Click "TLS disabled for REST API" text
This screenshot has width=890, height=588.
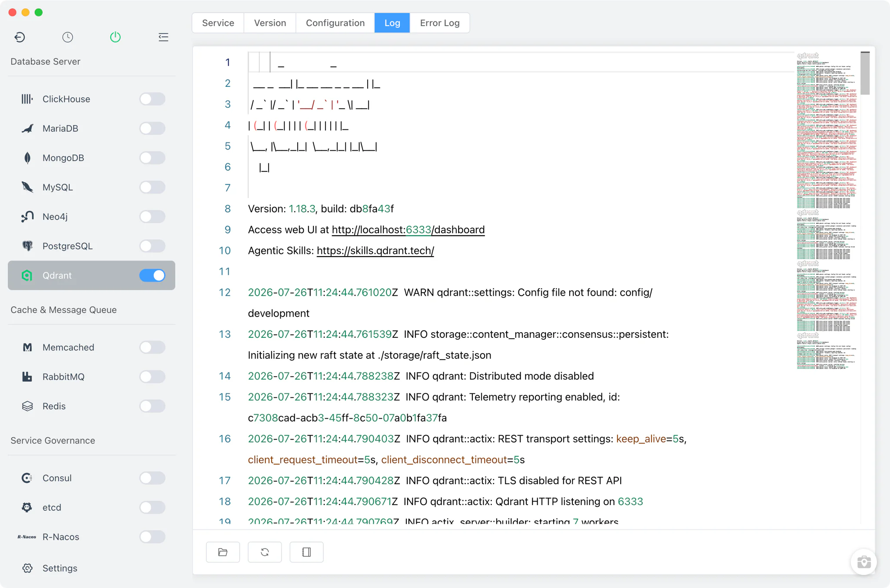click(x=560, y=481)
